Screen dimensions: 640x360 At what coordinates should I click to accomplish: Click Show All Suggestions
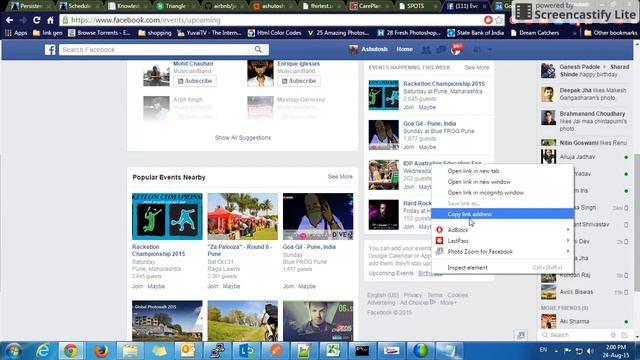[x=243, y=138]
